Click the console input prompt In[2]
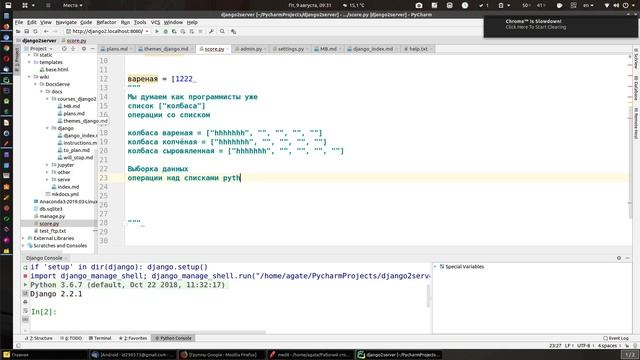 (x=44, y=312)
